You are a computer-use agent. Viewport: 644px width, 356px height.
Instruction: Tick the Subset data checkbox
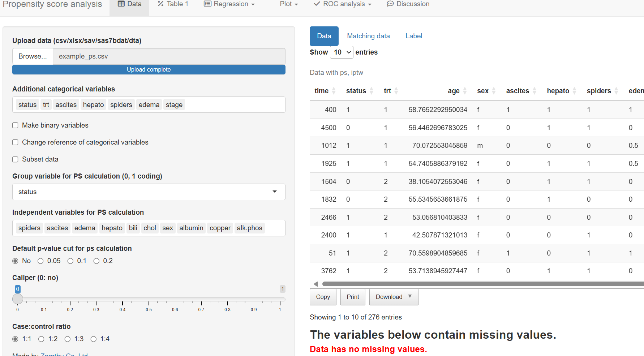pyautogui.click(x=15, y=159)
